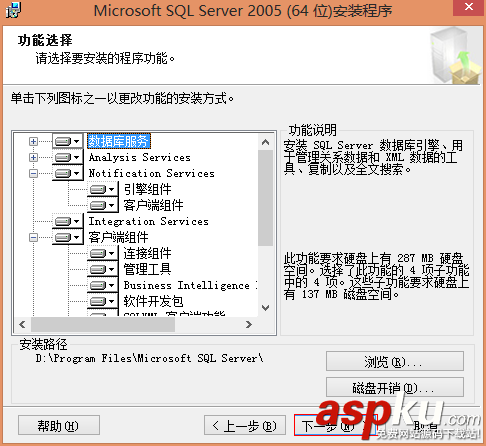The width and height of the screenshot is (486, 446).
Task: Click horizontal scroll-left arrow of feature tree
Action: [23, 324]
